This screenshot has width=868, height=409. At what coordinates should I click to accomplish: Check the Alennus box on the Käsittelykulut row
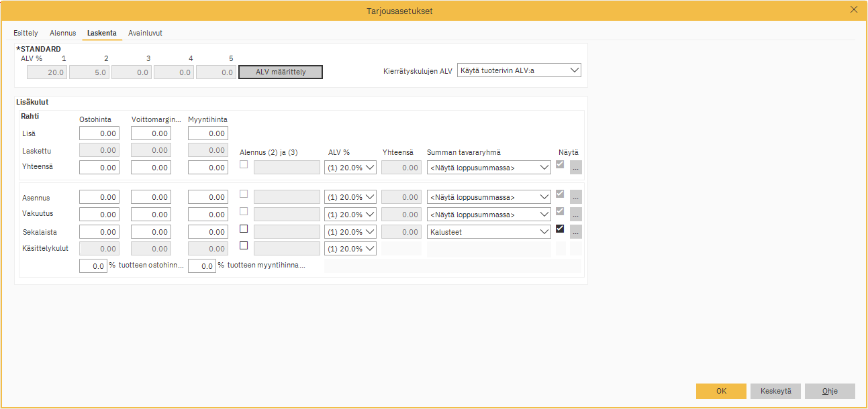tap(243, 246)
